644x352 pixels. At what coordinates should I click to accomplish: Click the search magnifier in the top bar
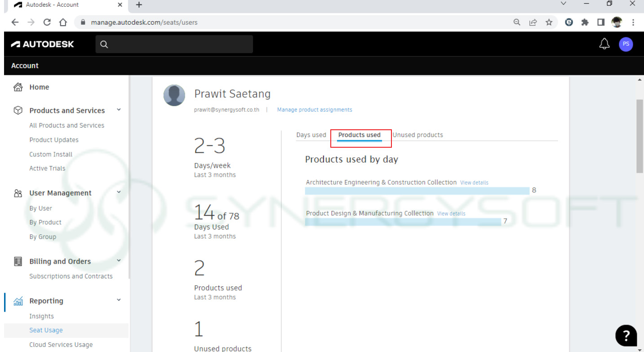[x=104, y=44]
